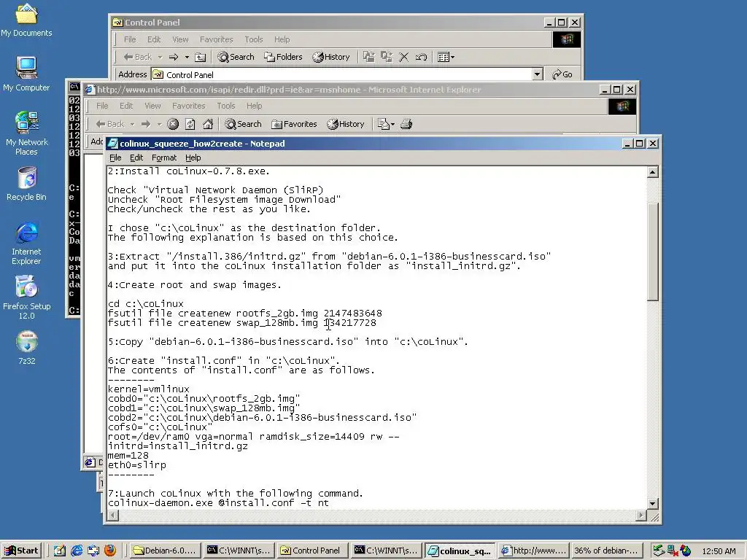Open Firefox Setup 12.0 installer icon
The width and height of the screenshot is (747, 560).
pos(26,297)
